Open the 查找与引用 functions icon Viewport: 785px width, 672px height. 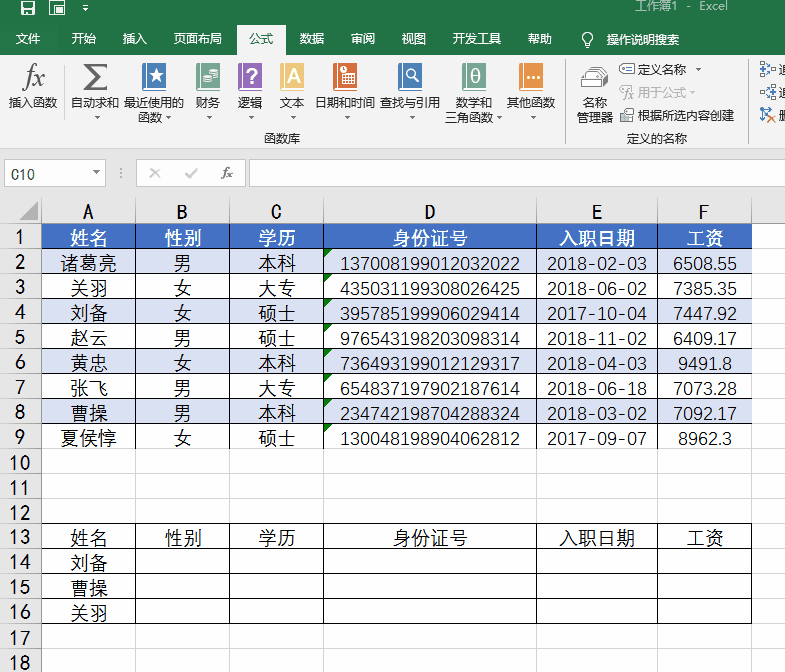click(x=410, y=77)
